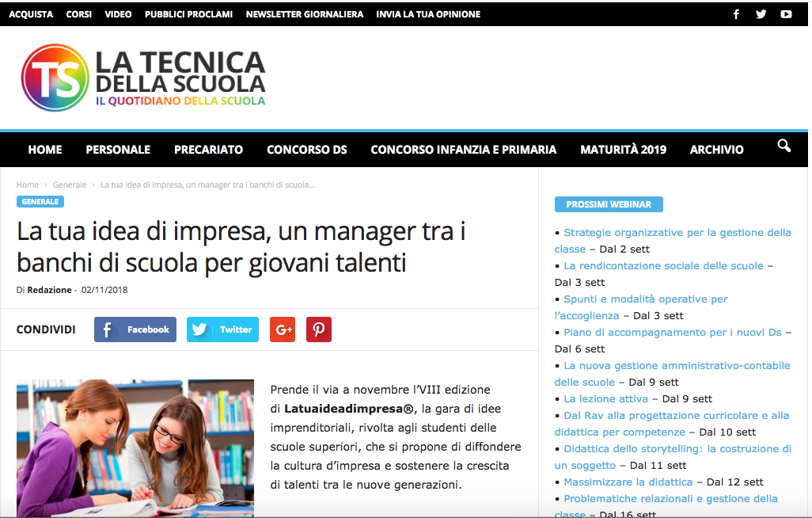Click the search magnifier icon
The height and width of the screenshot is (518, 812).
pos(784,147)
